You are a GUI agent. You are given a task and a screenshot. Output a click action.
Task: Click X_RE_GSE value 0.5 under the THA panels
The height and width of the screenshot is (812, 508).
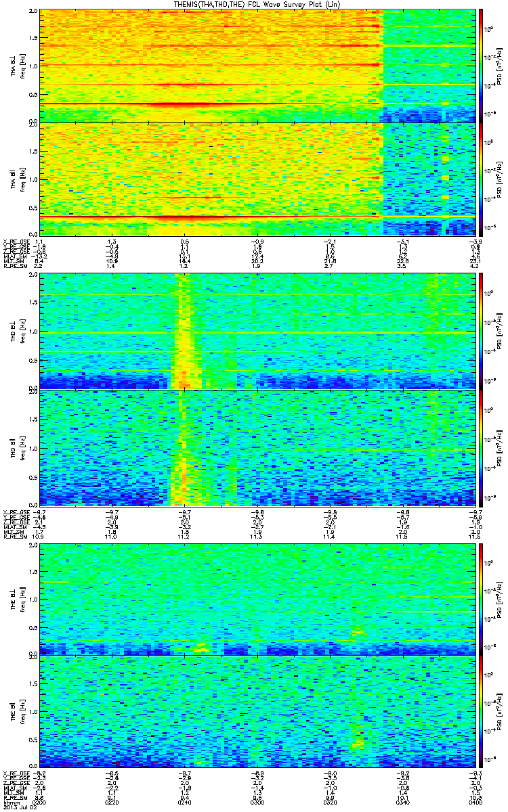coord(184,242)
